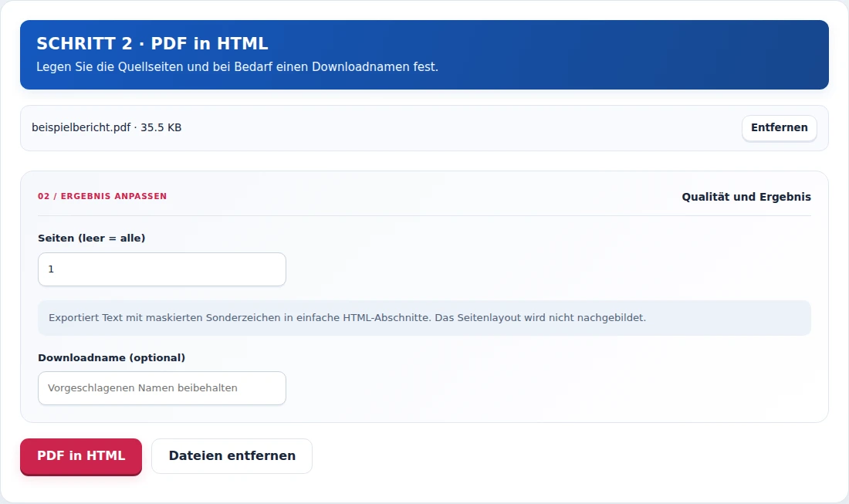This screenshot has height=504, width=849.
Task: Click the Entfernen button for beispielbericht.pdf
Action: coord(780,128)
